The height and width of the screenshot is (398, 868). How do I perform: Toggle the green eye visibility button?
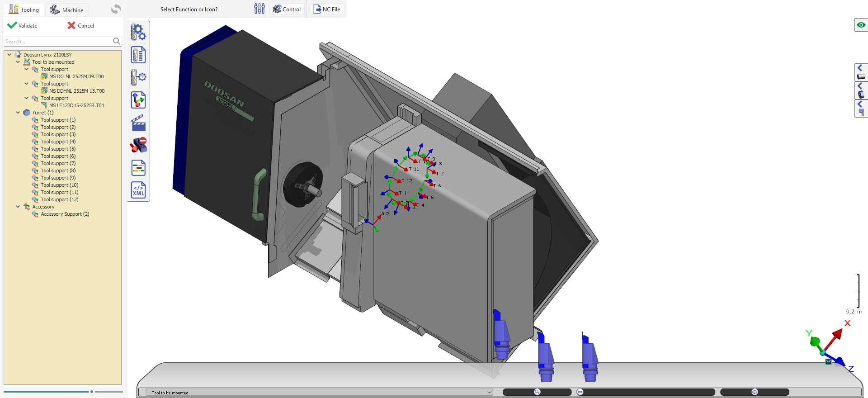coord(861,25)
